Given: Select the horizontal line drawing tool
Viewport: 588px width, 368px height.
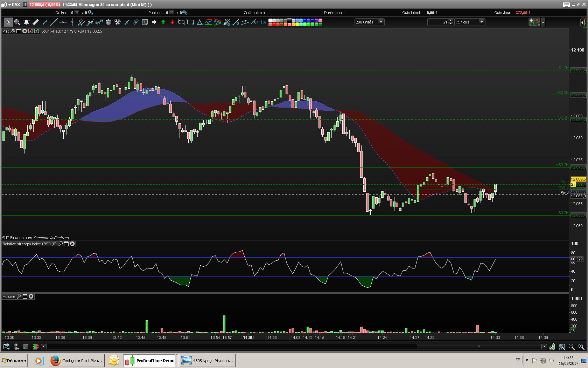Looking at the screenshot, I should pos(63,22).
